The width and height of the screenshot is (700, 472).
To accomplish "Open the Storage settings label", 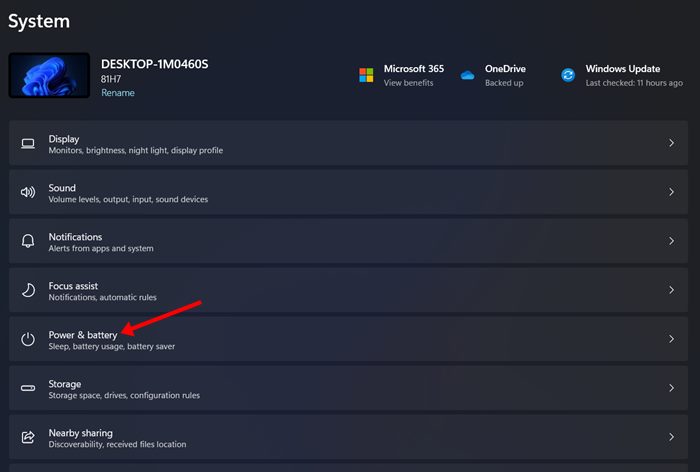I will 65,384.
